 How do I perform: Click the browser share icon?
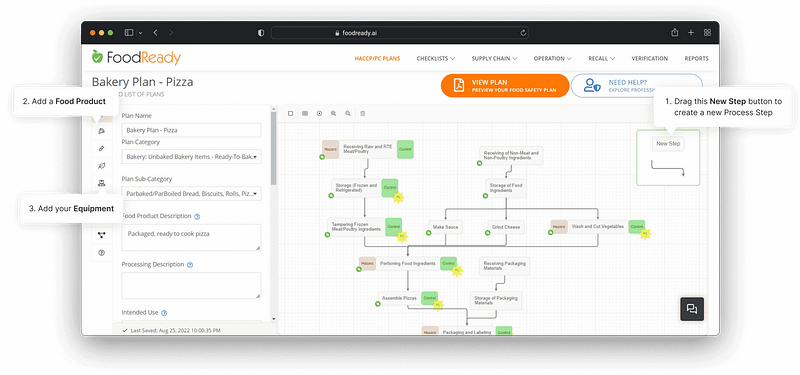(x=674, y=33)
